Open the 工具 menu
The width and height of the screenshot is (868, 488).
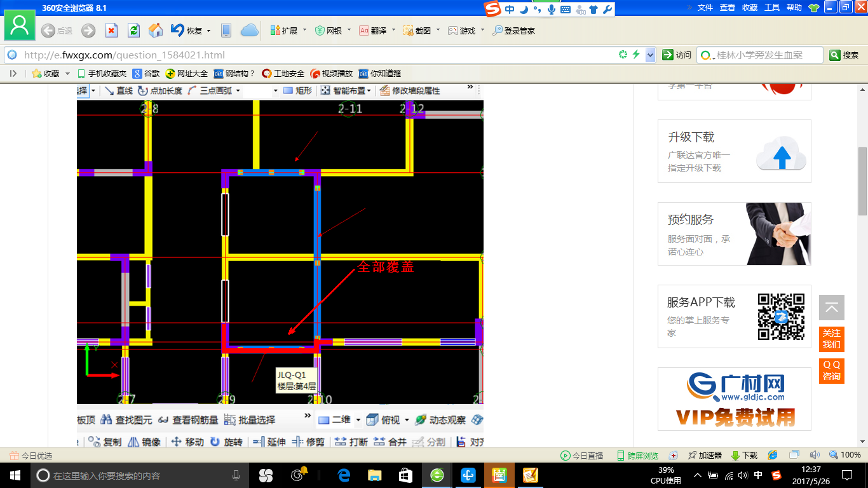coord(772,8)
